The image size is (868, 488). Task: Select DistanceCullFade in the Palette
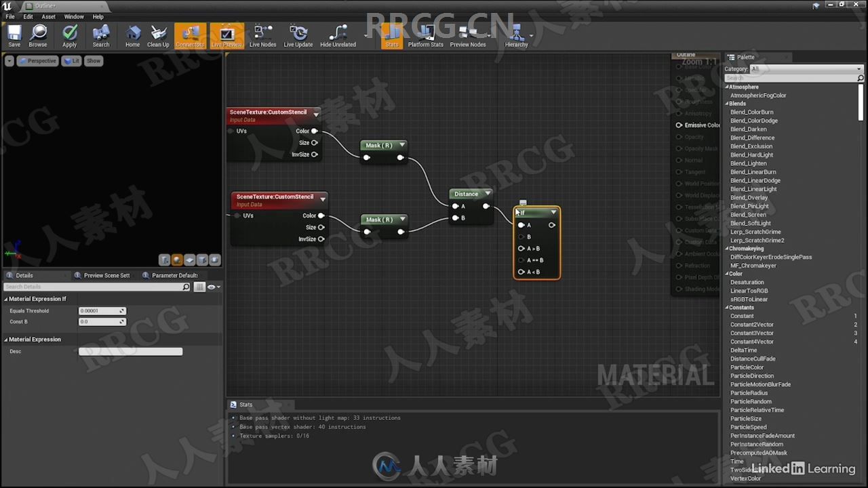[x=753, y=359]
